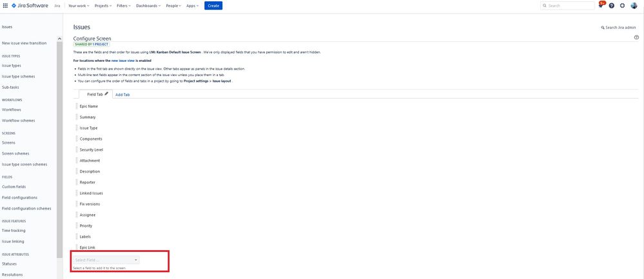
Task: Open New issue view transition in sidebar
Action: click(24, 43)
